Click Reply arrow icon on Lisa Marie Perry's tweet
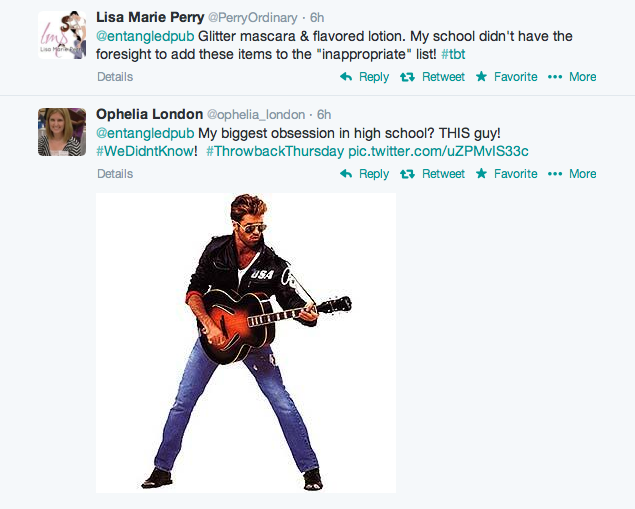 [346, 77]
